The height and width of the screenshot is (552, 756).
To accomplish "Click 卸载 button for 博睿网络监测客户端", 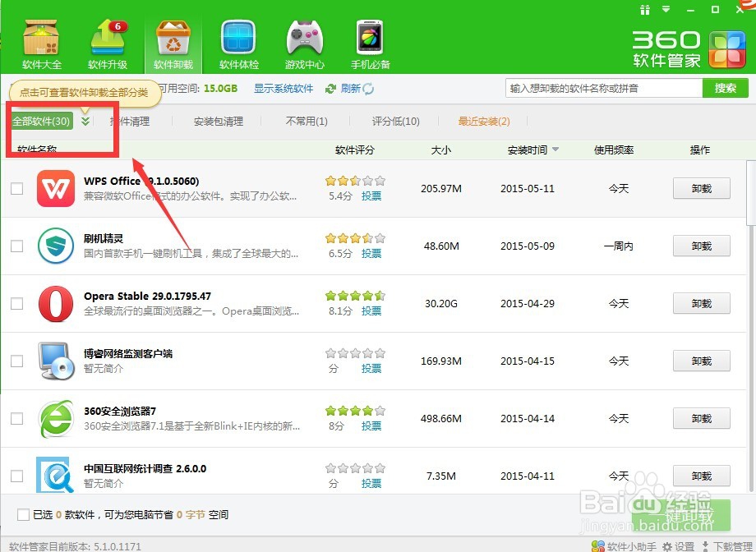I will point(702,361).
